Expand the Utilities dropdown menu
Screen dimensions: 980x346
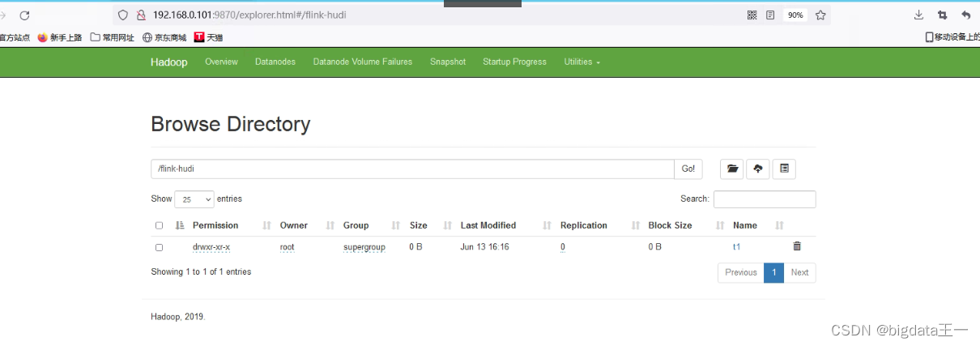coord(582,62)
